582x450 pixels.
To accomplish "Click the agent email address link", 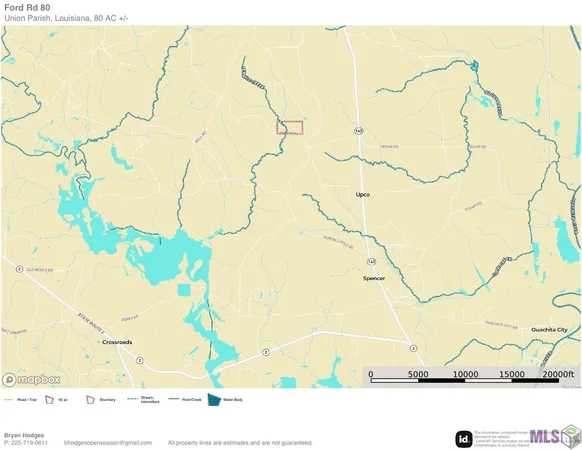I will click(108, 443).
